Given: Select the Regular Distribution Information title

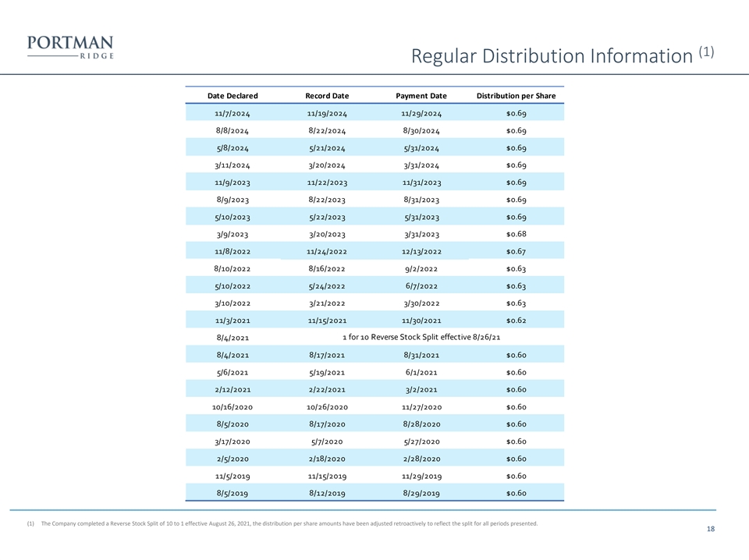Looking at the screenshot, I should pyautogui.click(x=552, y=56).
